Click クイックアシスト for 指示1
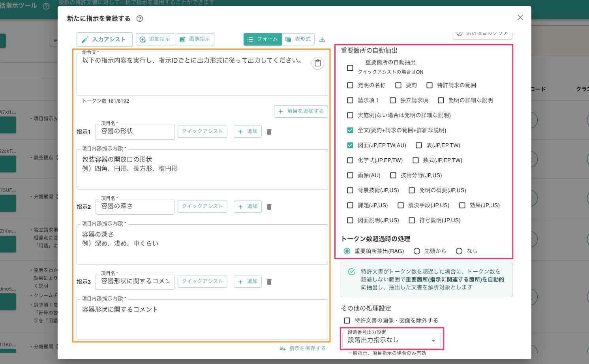The height and width of the screenshot is (364, 589). (203, 131)
